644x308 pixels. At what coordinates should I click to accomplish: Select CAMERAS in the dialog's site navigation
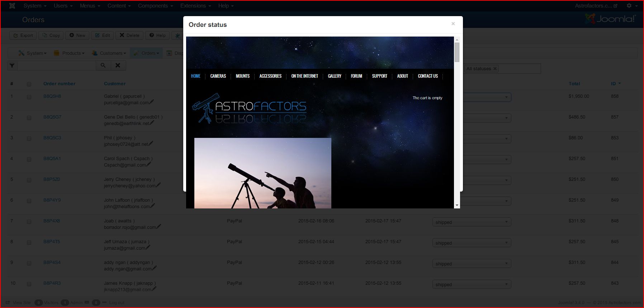218,76
